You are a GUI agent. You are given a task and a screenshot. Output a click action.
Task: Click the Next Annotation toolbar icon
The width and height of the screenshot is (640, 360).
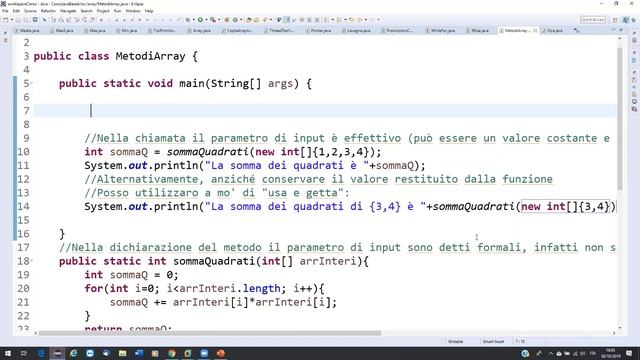click(x=327, y=20)
